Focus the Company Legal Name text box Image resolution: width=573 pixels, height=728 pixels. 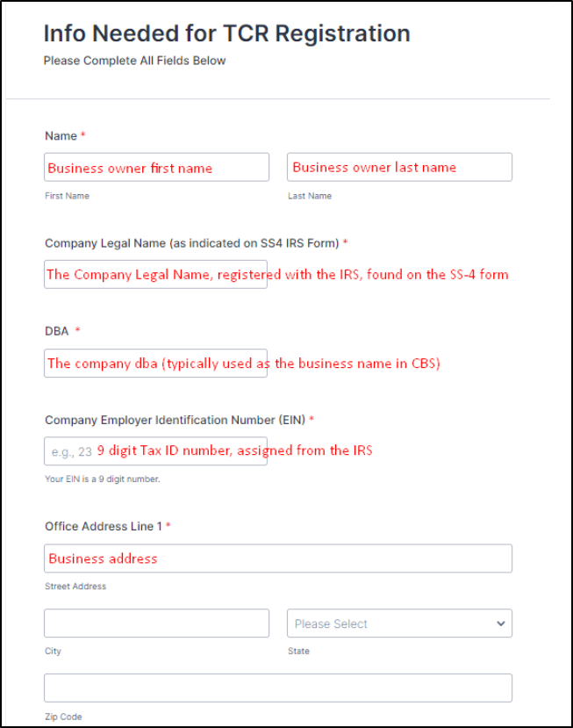coord(155,274)
